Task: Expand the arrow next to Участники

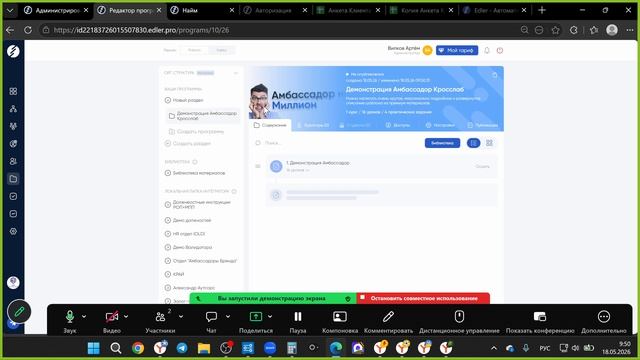Action: [181, 316]
